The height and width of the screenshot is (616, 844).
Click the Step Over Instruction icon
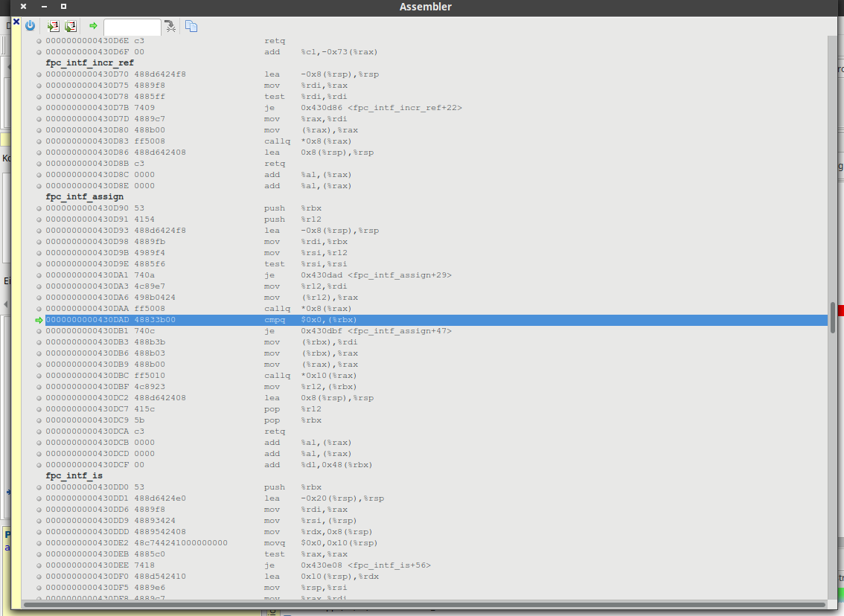point(71,26)
